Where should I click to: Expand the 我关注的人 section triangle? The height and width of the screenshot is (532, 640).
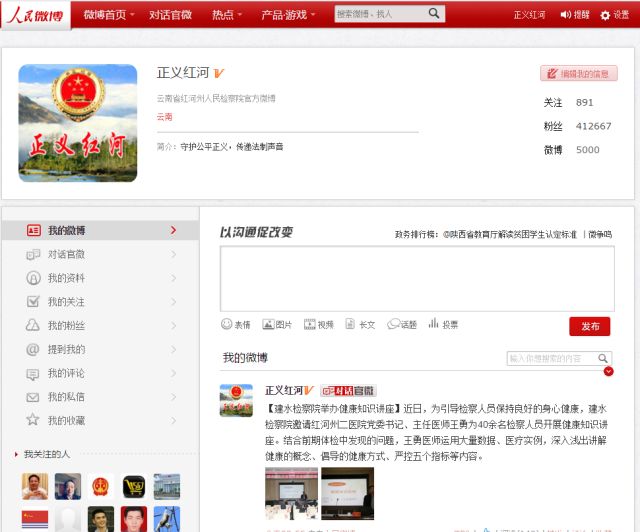click(16, 454)
